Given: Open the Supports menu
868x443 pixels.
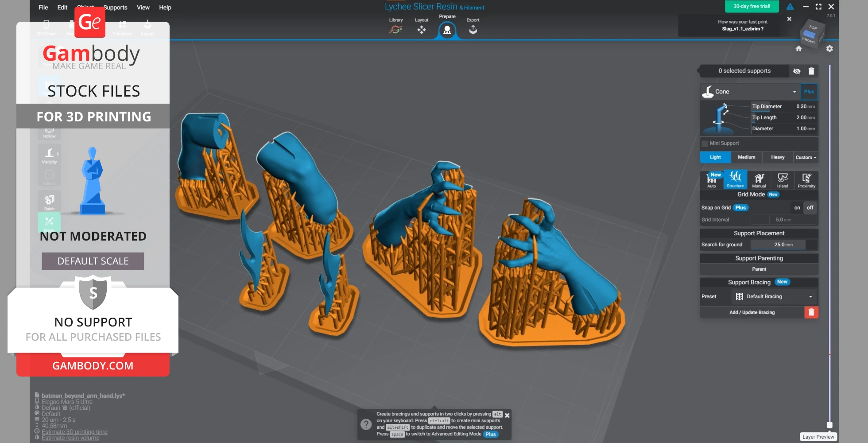Looking at the screenshot, I should pyautogui.click(x=115, y=8).
